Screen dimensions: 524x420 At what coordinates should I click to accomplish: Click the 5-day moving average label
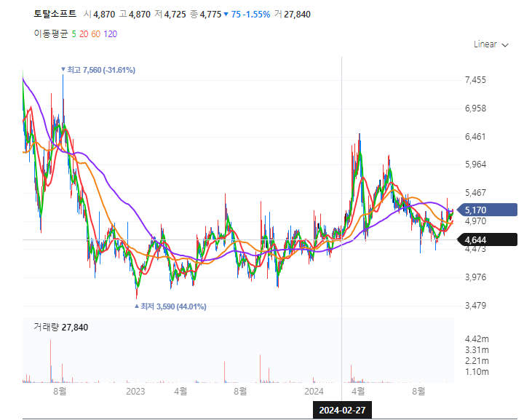(x=74, y=34)
